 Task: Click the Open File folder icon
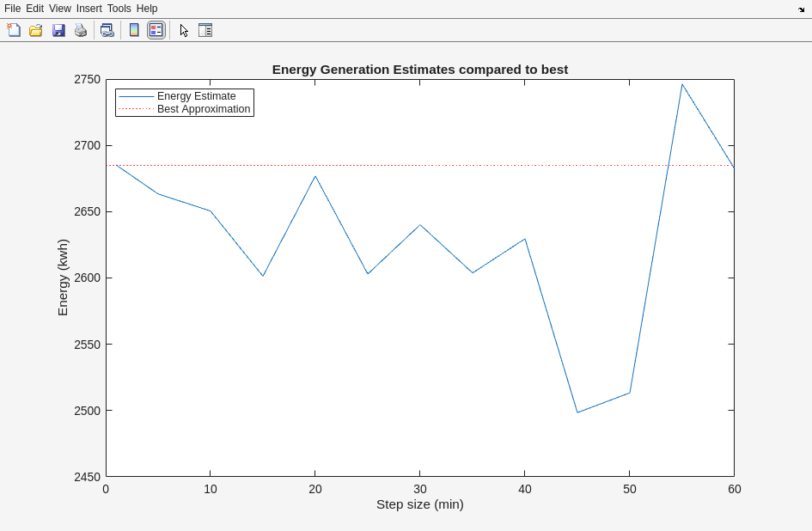pyautogui.click(x=36, y=30)
